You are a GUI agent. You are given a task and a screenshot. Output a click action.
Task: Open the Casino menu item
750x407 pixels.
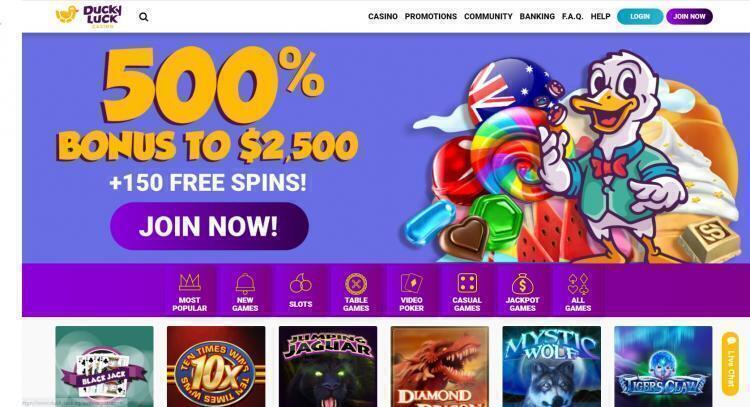click(x=383, y=16)
